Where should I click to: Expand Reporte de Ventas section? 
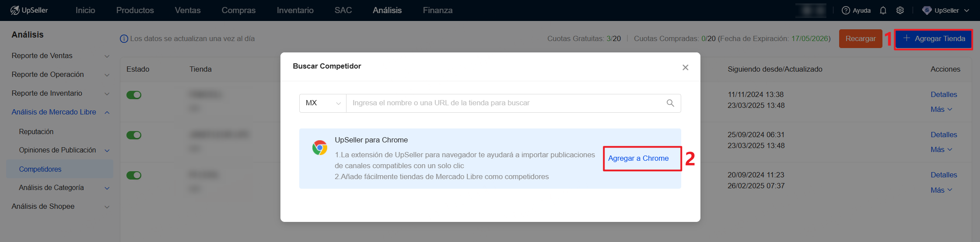coord(107,56)
